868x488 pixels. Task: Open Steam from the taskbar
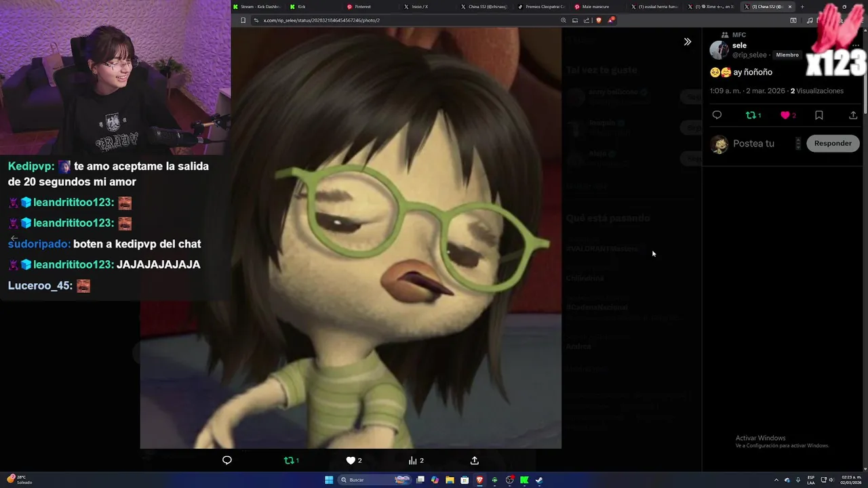pos(539,480)
